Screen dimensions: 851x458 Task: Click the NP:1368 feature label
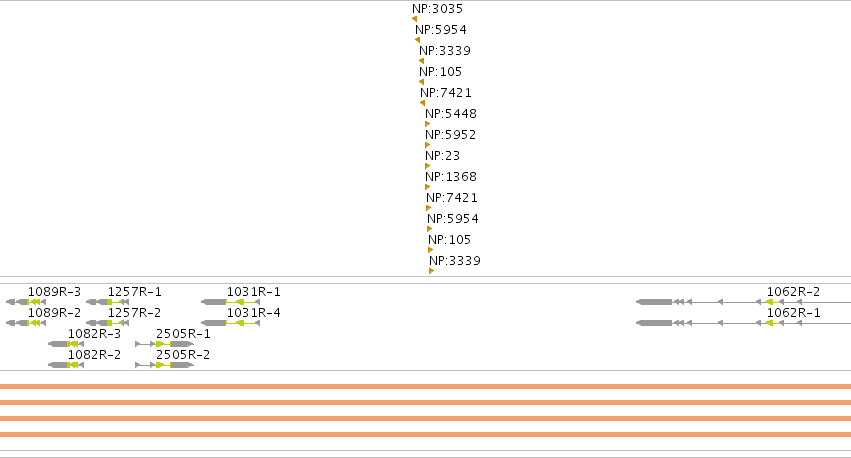451,177
